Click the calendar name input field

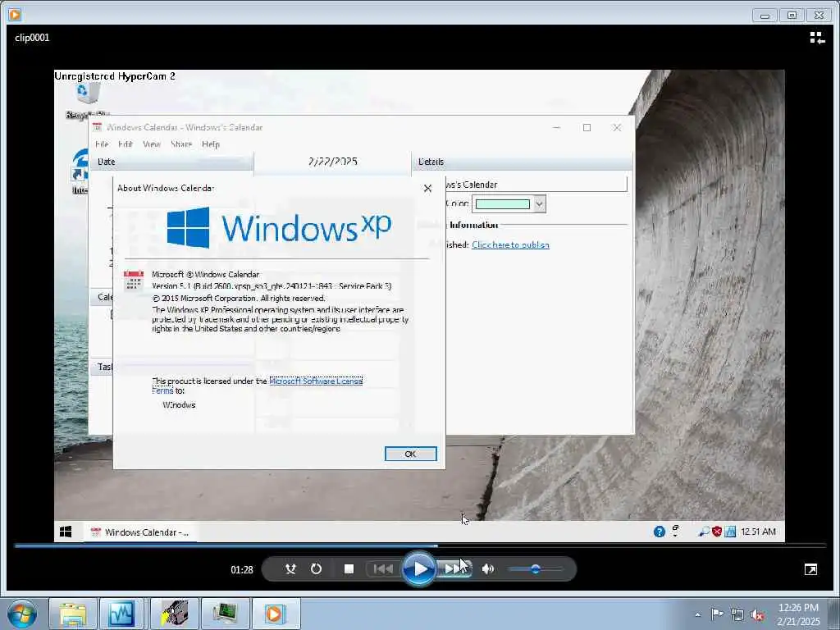[x=536, y=185]
